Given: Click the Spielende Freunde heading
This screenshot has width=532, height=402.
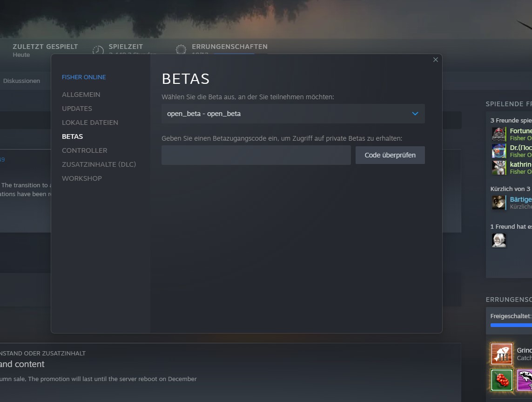Looking at the screenshot, I should [x=509, y=104].
